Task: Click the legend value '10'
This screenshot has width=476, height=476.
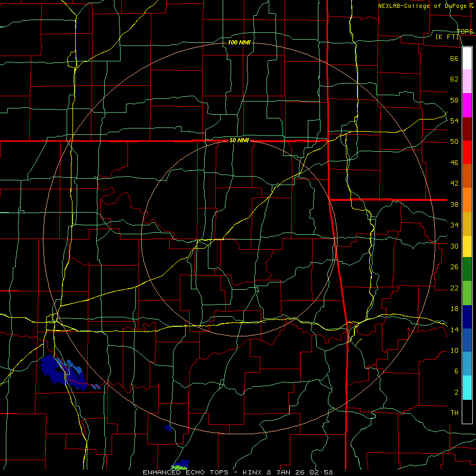Action: [454, 351]
